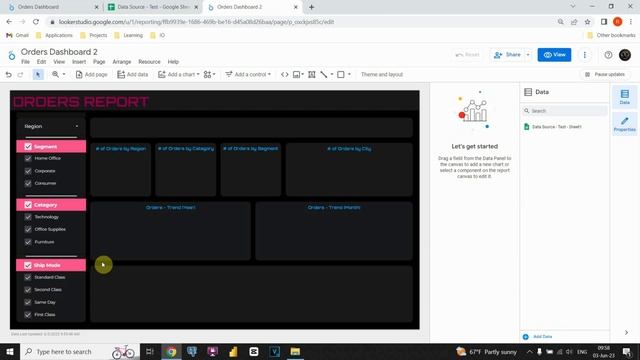The width and height of the screenshot is (640, 360).
Task: Click the undo arrow in toolbar
Action: click(8, 74)
